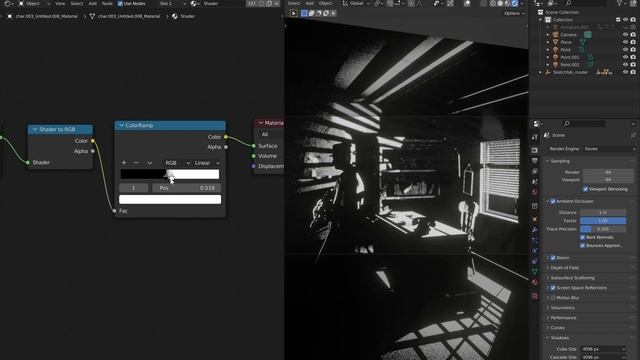
Task: Click the Sketchfab_model empty icon
Action: tap(548, 72)
